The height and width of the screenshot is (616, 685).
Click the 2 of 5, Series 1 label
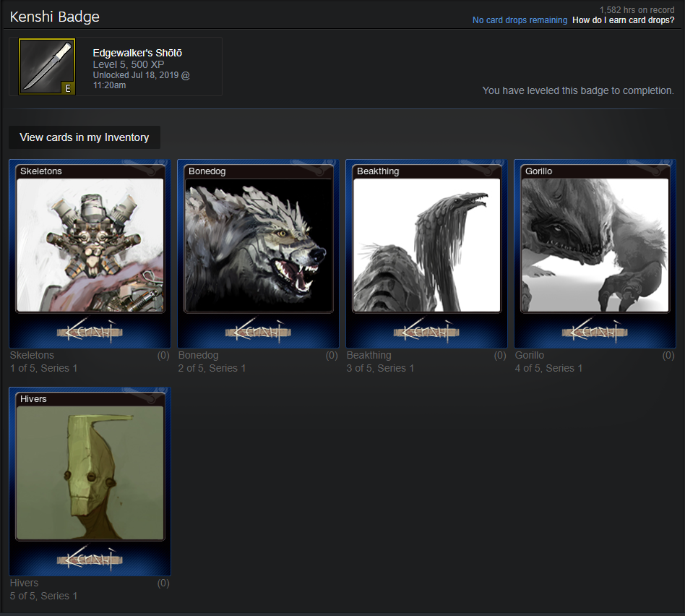pos(212,368)
